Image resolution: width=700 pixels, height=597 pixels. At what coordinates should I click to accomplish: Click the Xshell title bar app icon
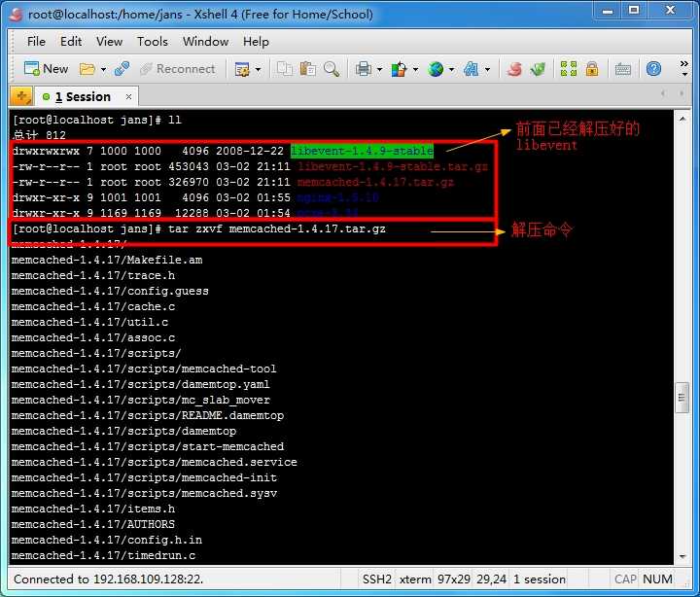click(17, 14)
